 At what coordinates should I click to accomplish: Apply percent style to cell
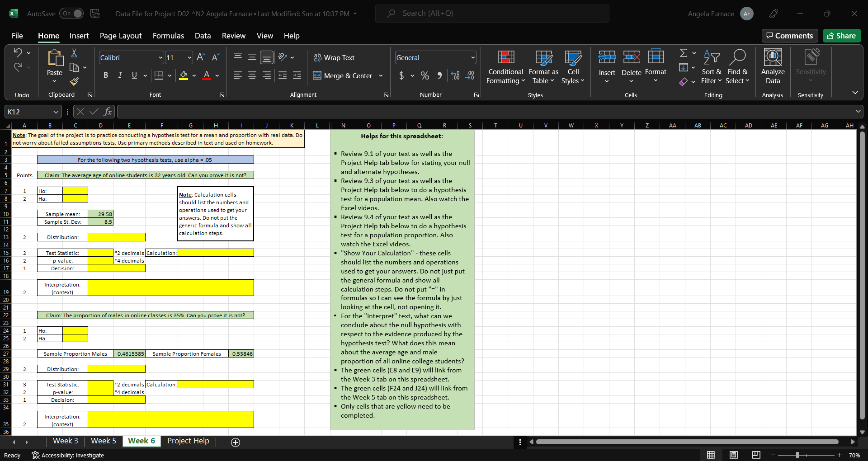425,76
